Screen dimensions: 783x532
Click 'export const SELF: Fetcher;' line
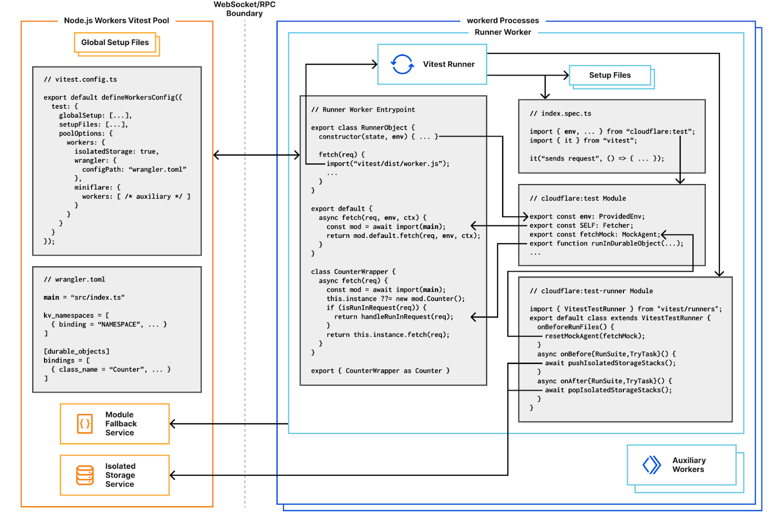pyautogui.click(x=581, y=226)
